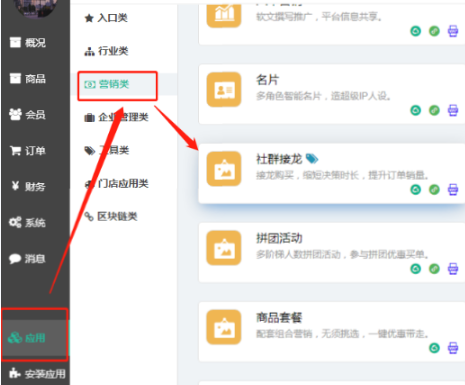465x385 pixels.
Task: Open the 名片 card app icon
Action: 224,89
